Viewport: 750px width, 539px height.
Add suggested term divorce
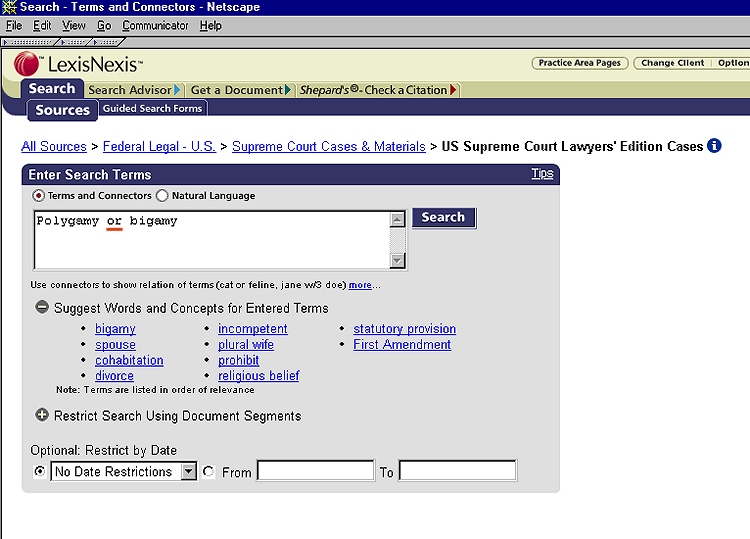tap(114, 376)
